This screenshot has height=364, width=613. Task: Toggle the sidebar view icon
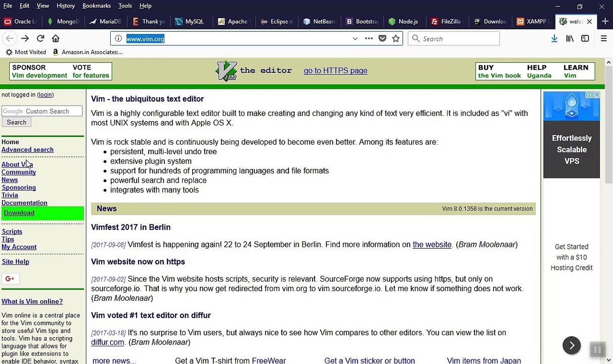tap(585, 38)
